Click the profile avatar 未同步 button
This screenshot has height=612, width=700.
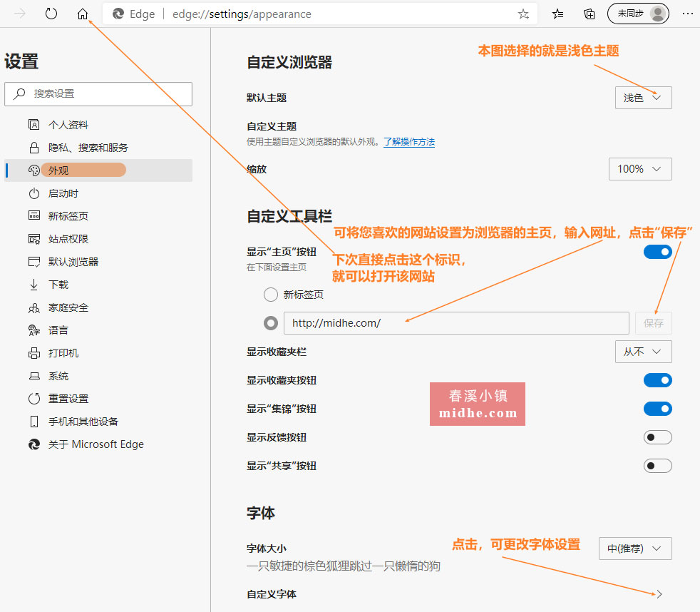point(639,14)
